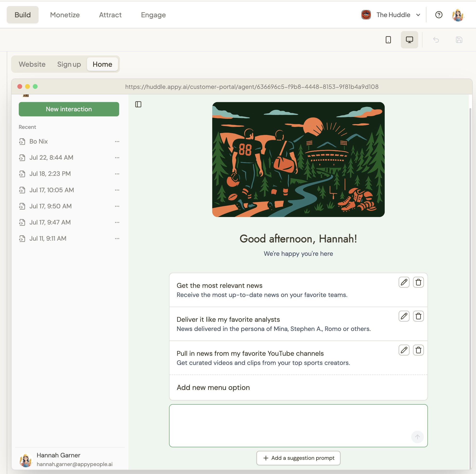Switch to mobile preview icon
The height and width of the screenshot is (474, 476).
coord(388,40)
